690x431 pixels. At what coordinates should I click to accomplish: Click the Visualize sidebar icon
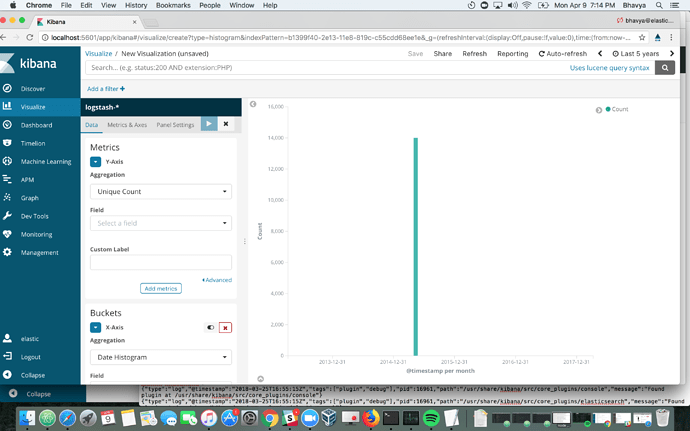pyautogui.click(x=7, y=106)
